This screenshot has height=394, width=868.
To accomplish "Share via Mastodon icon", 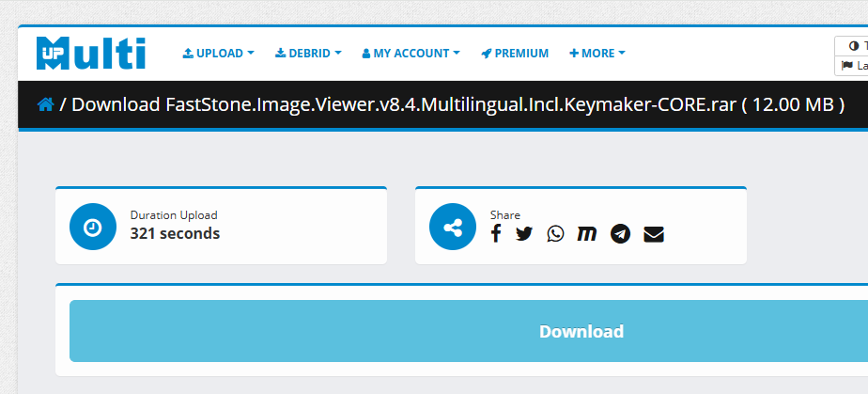I will point(587,234).
